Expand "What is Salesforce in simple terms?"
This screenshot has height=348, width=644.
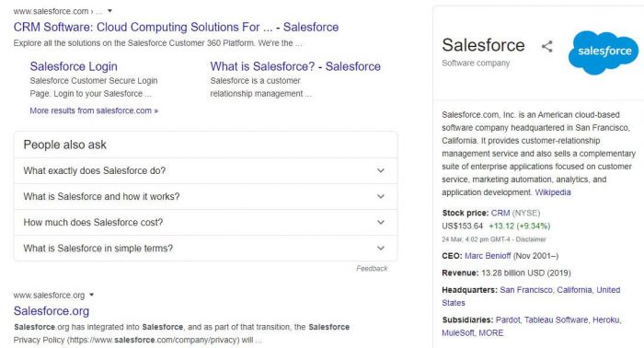click(206, 249)
